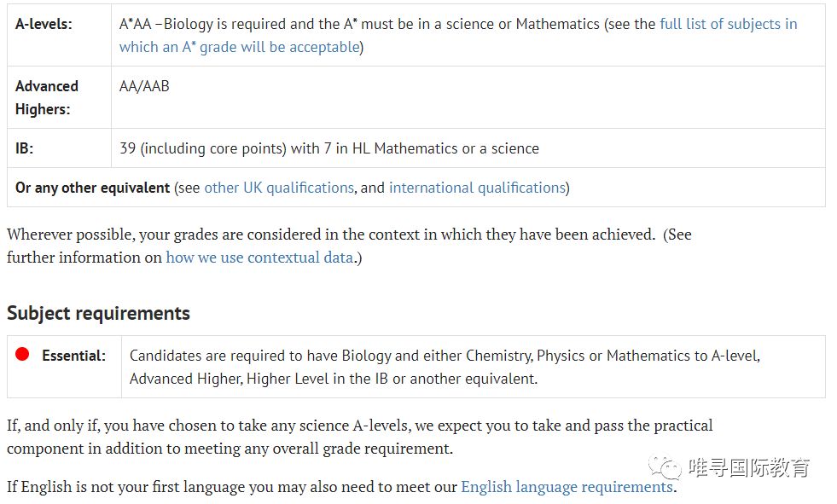Click the Subject requirements heading
The image size is (837, 504).
click(x=98, y=313)
